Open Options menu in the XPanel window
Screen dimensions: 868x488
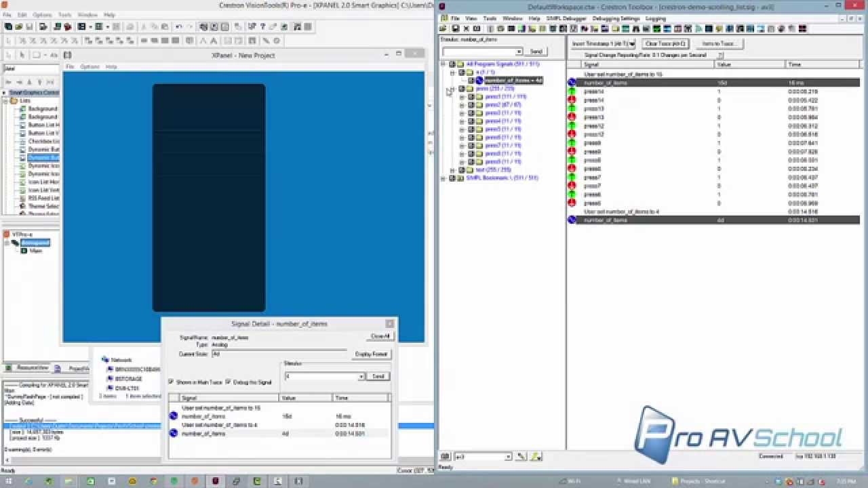[90, 66]
